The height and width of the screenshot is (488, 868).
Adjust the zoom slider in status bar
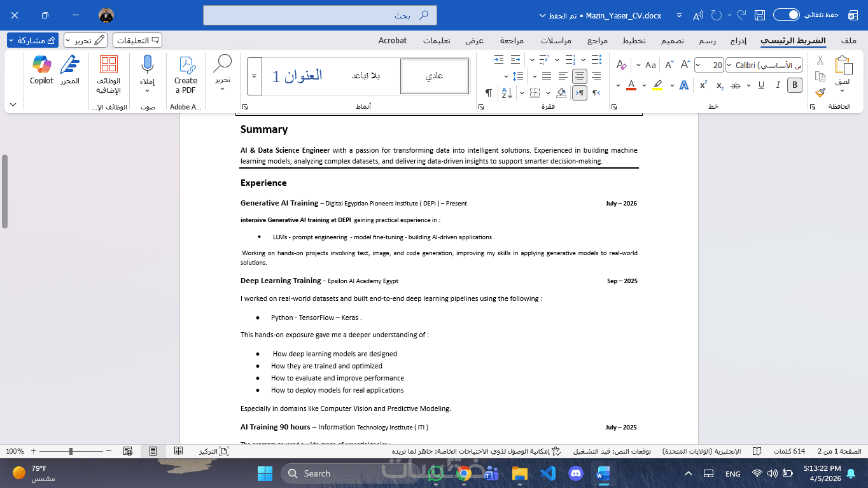[71, 451]
